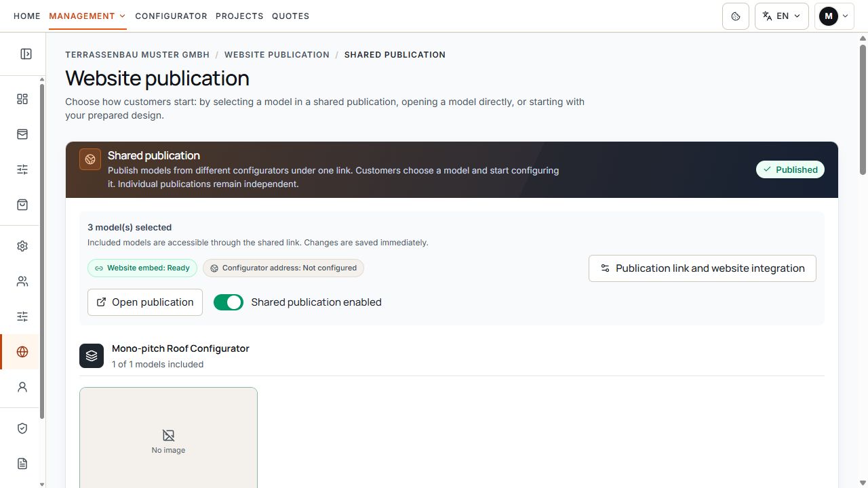
Task: Follow Terrassenbau Muster GmbH breadcrumb link
Action: (x=138, y=55)
